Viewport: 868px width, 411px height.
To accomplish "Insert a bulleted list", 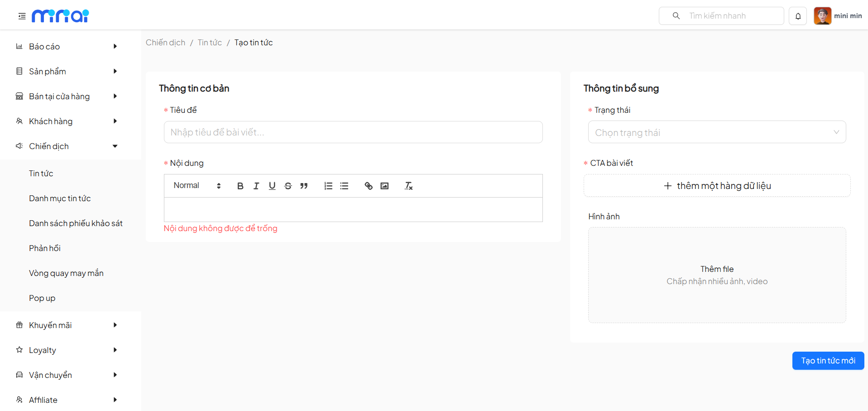I will click(344, 186).
